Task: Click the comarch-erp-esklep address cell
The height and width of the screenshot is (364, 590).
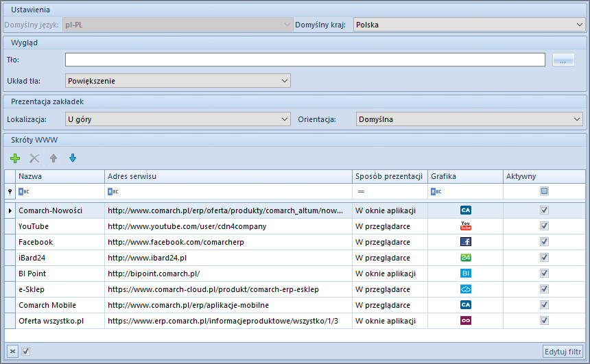Action: [228, 289]
